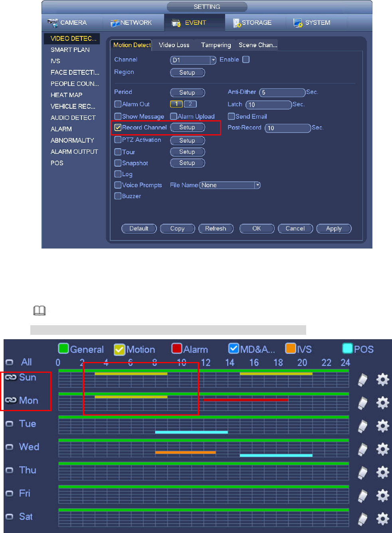Enable the Buzzer checkbox
Screen dimensions: 392x533
tap(118, 196)
